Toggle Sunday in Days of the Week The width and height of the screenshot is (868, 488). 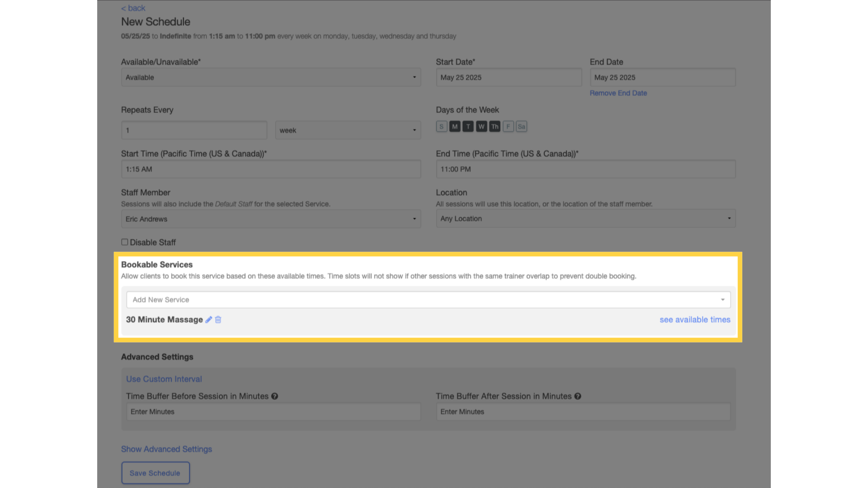tap(442, 127)
